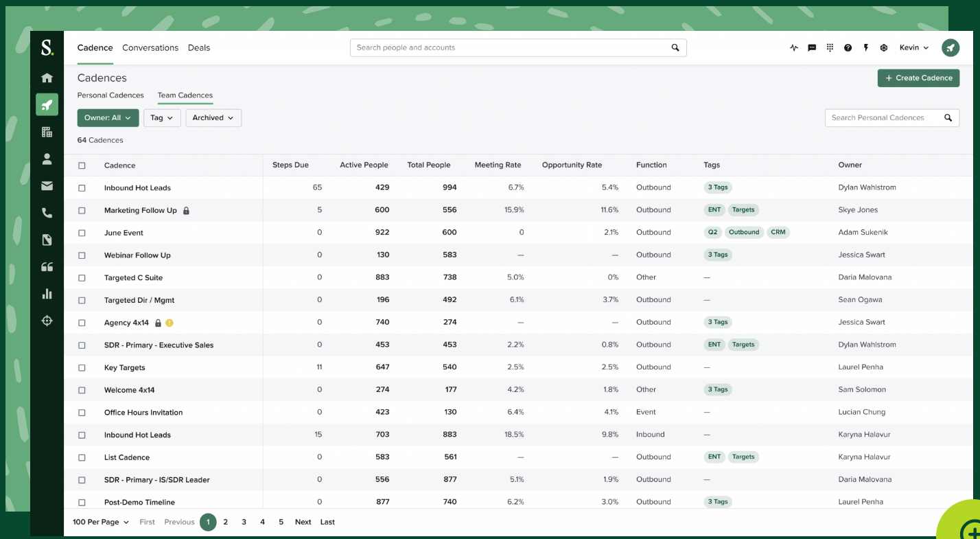980x539 pixels.
Task: Open the Home icon in the sidebar
Action: [47, 78]
